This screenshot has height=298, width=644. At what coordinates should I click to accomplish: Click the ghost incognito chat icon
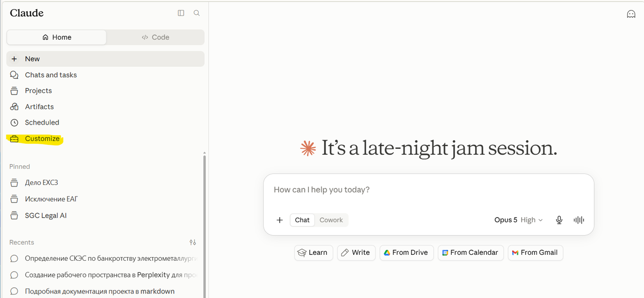click(631, 14)
